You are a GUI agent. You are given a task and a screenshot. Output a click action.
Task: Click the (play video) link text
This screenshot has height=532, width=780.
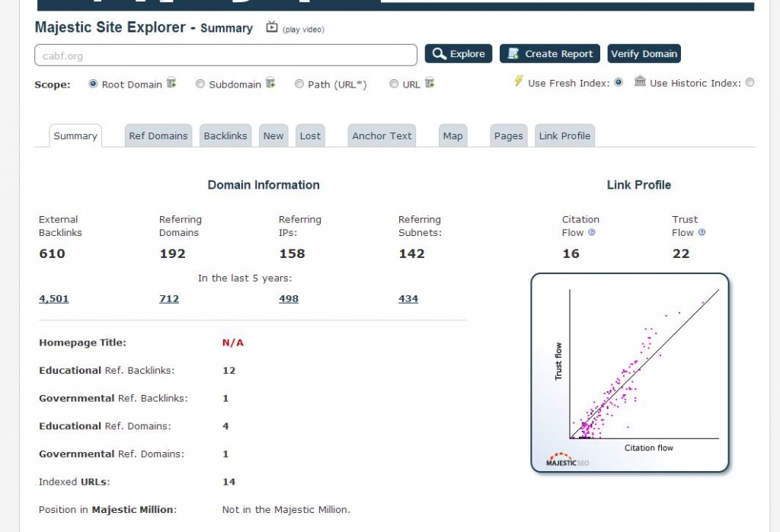(x=303, y=30)
